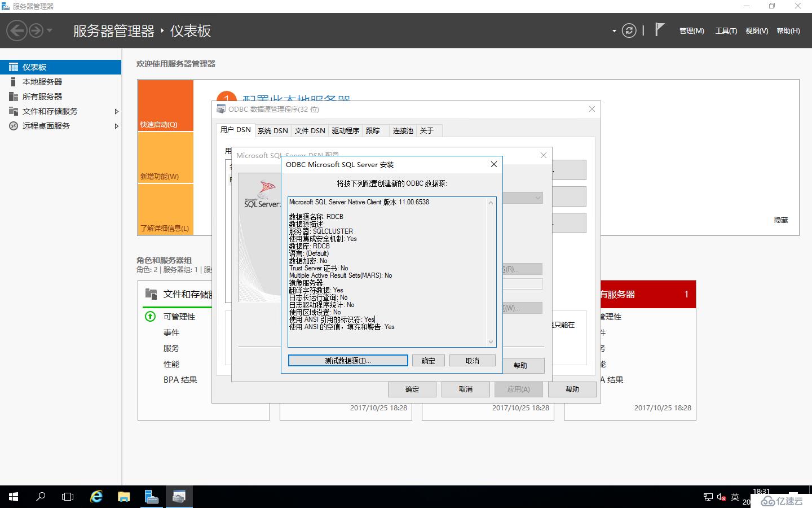
Task: Click 帮助 in the ODBC administrator window
Action: (572, 389)
